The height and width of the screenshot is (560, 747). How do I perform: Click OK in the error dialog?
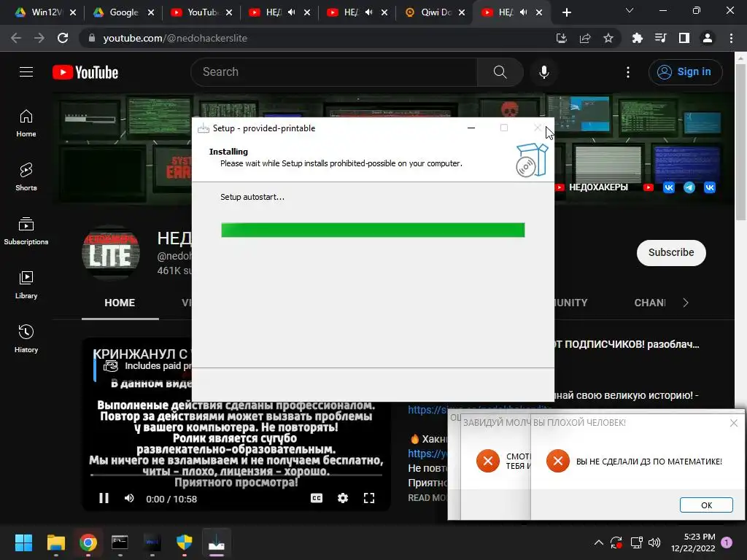coord(706,505)
